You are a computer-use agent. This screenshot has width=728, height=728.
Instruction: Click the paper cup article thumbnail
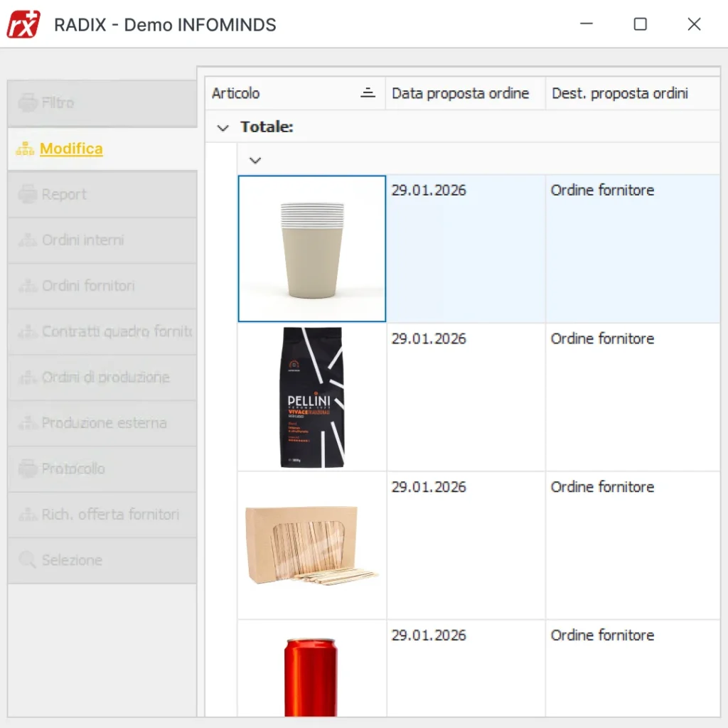click(311, 248)
